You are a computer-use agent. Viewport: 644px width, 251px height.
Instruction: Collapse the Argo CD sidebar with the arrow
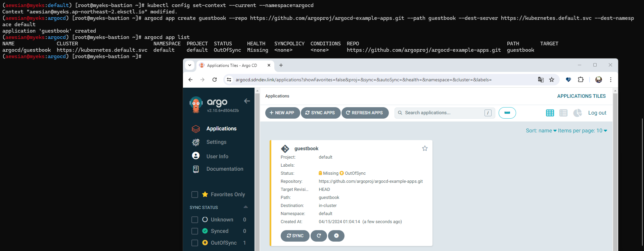click(247, 101)
